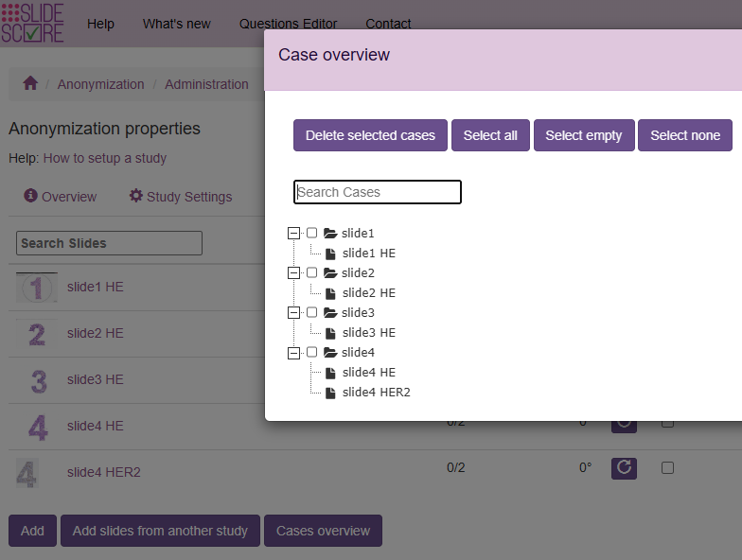Open the How to setup a study link

105,158
